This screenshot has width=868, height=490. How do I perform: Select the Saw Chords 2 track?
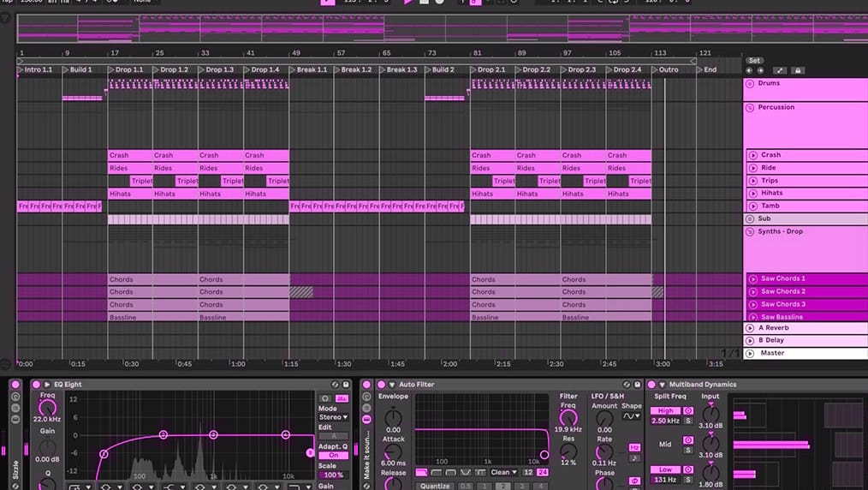(x=807, y=291)
